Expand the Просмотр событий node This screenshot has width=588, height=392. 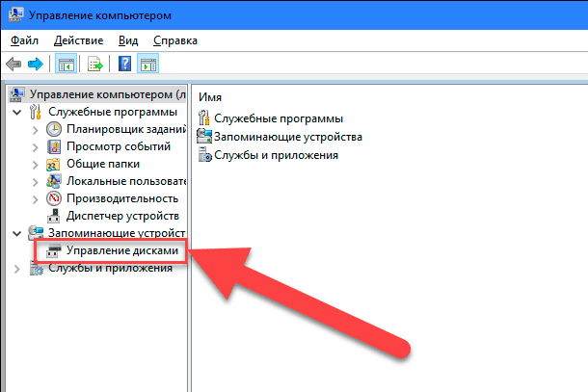[x=36, y=147]
